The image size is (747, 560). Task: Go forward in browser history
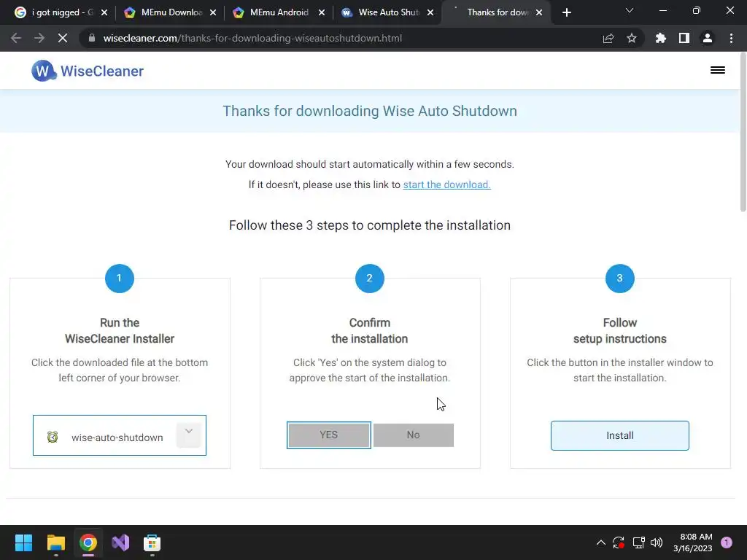[x=39, y=38]
